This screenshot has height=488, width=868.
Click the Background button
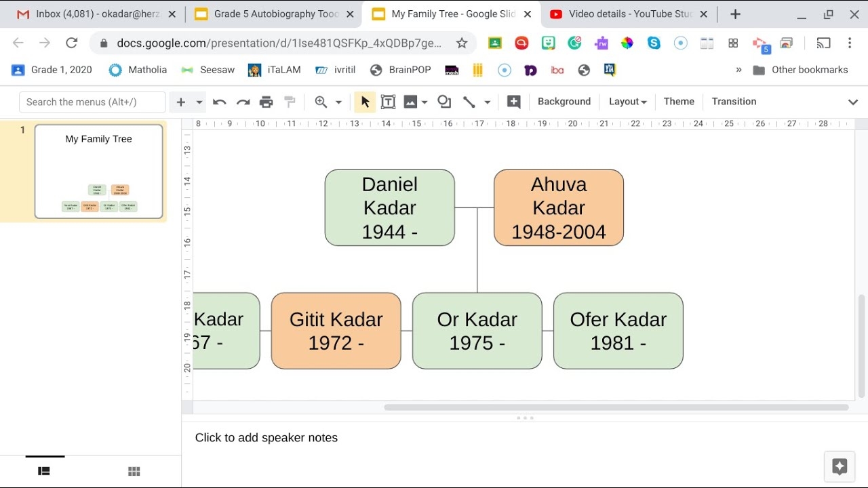pyautogui.click(x=564, y=102)
